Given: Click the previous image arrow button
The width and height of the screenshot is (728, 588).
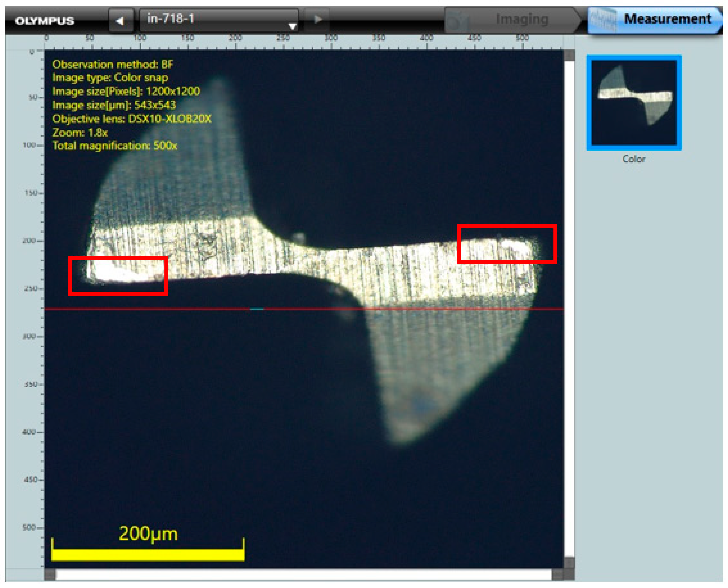Looking at the screenshot, I should pyautogui.click(x=120, y=21).
